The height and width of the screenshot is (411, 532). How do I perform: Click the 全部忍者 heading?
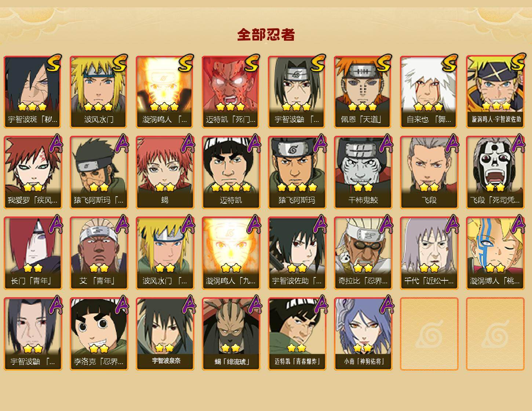click(266, 35)
